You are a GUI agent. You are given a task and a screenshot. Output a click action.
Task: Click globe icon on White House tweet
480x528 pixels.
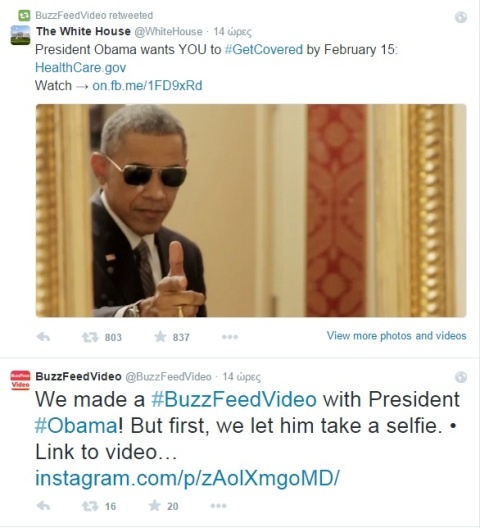point(461,17)
